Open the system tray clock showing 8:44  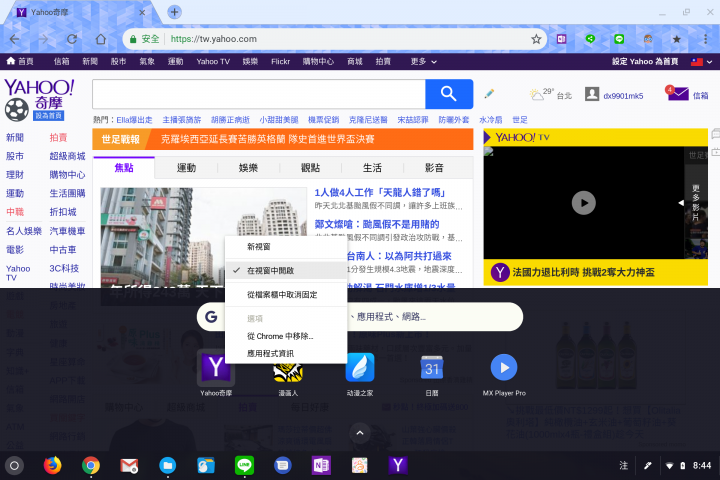[x=702, y=466]
